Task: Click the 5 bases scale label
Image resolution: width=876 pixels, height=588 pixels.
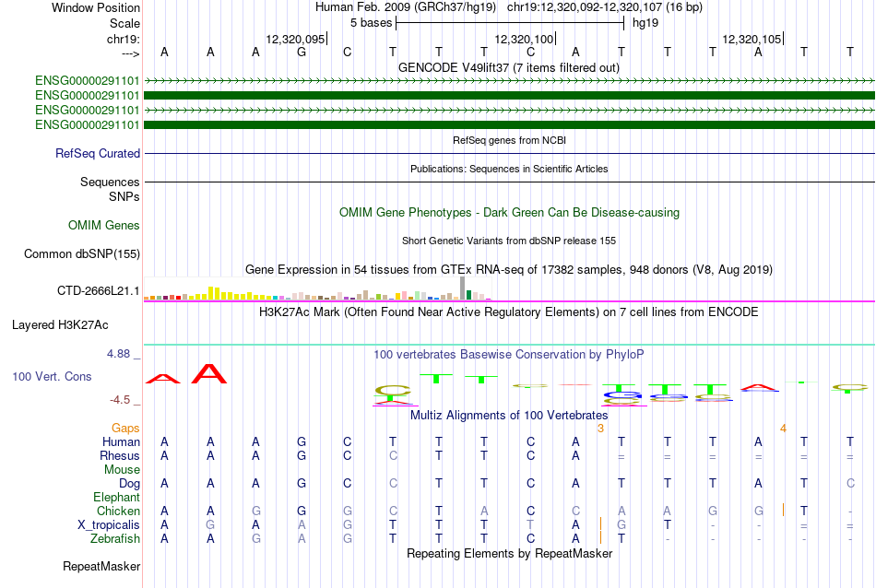Action: (x=372, y=23)
